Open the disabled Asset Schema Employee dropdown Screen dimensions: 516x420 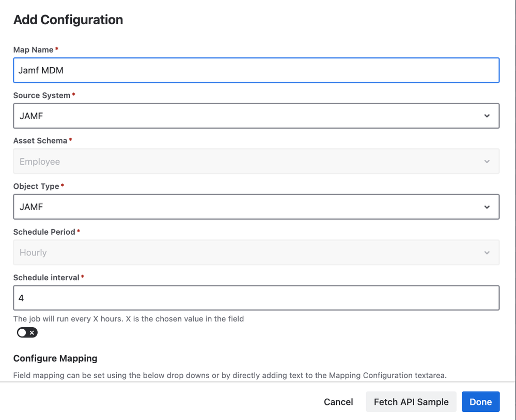pos(256,161)
